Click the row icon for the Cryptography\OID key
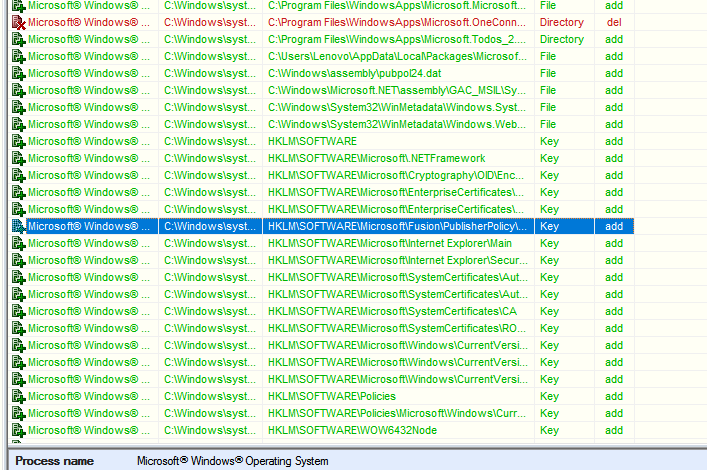This screenshot has height=470, width=707. coord(18,175)
